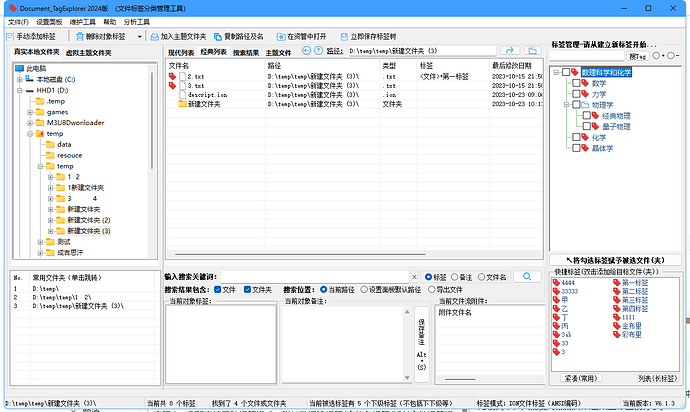This screenshot has width=690, height=412.
Task: Click the 复制路径及名 copy icon
Action: tap(218, 37)
